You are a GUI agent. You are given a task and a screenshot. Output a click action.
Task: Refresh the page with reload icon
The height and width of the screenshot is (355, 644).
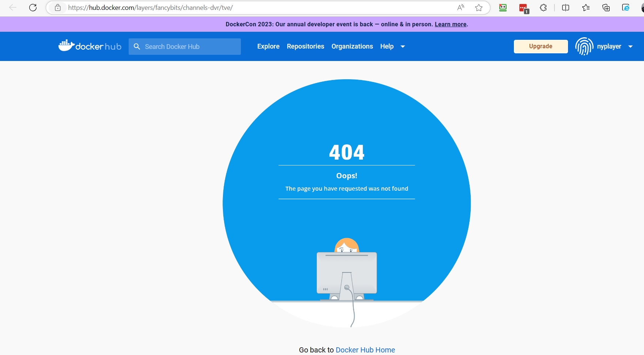(33, 8)
